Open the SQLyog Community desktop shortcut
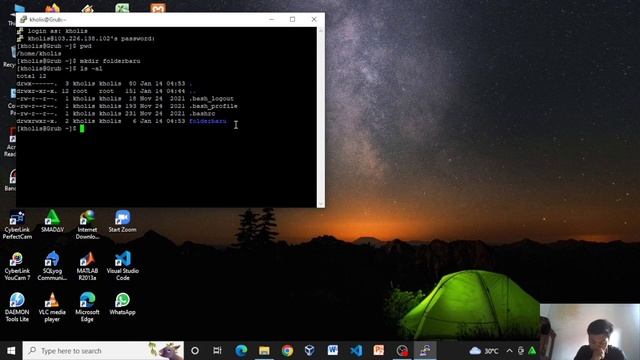Viewport: 640px width, 360px height. 52,266
